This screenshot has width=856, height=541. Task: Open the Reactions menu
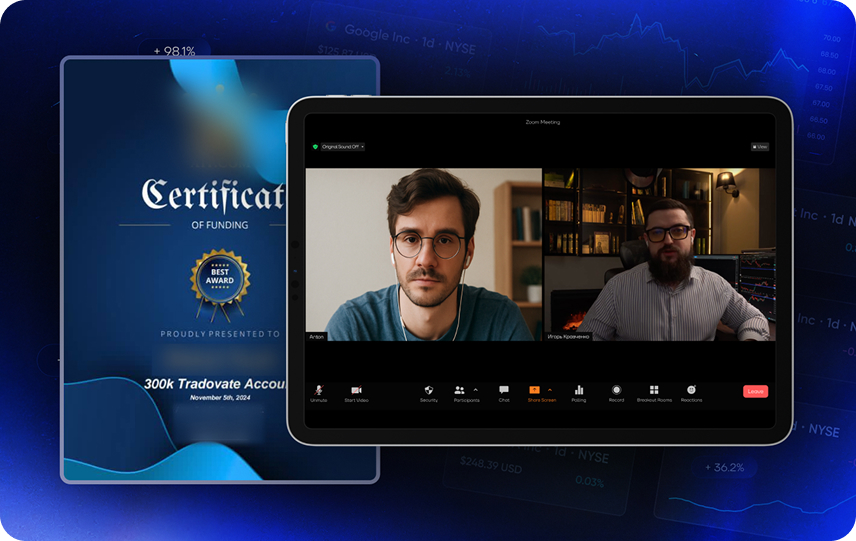pos(691,390)
